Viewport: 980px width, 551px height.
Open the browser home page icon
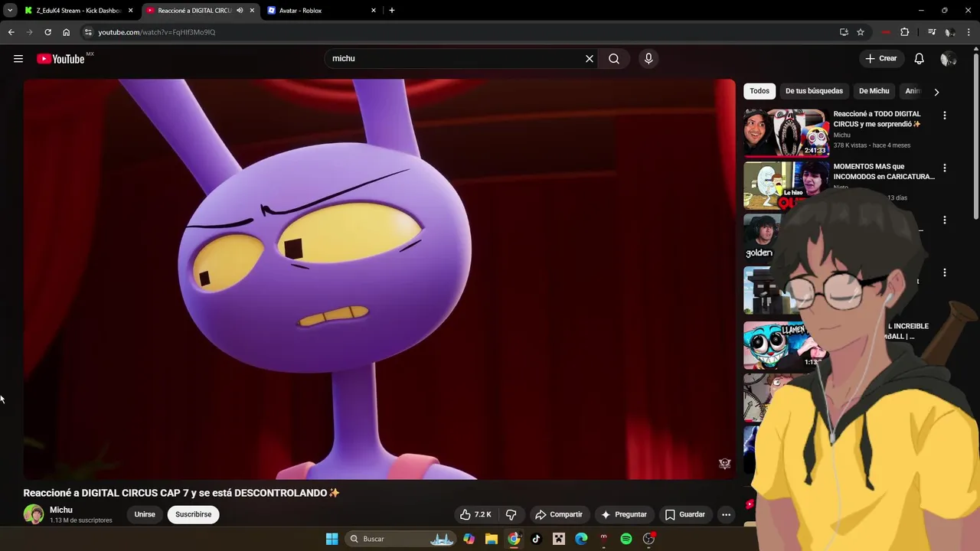67,32
